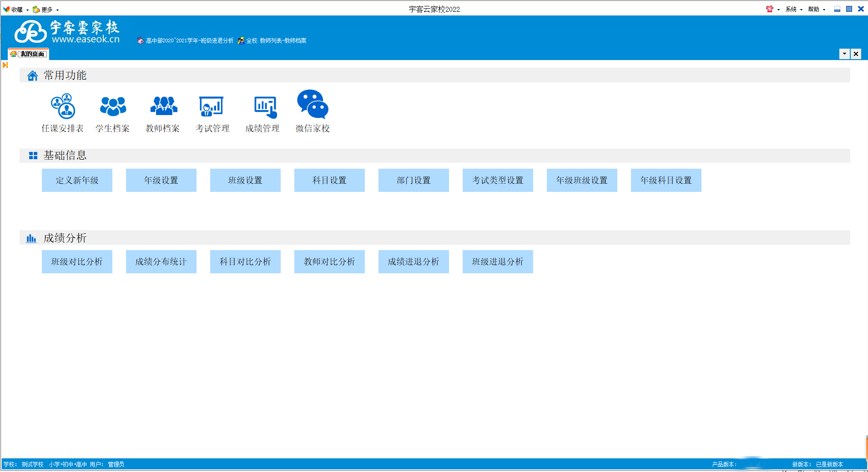The width and height of the screenshot is (868, 472).
Task: Click the 成绩分析 bar chart icon
Action: (x=31, y=238)
